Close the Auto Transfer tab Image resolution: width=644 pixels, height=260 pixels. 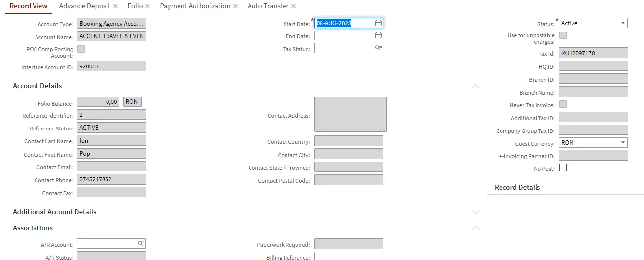(x=294, y=6)
